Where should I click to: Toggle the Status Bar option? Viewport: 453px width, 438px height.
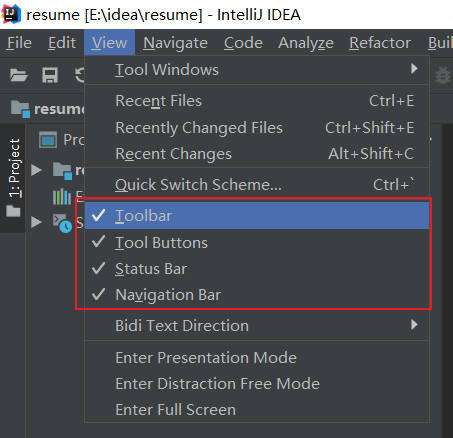[x=257, y=269]
